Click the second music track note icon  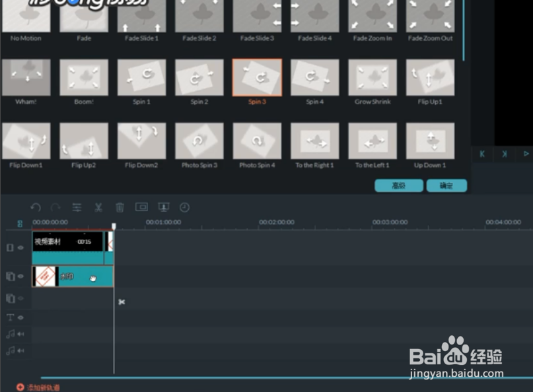tap(11, 350)
